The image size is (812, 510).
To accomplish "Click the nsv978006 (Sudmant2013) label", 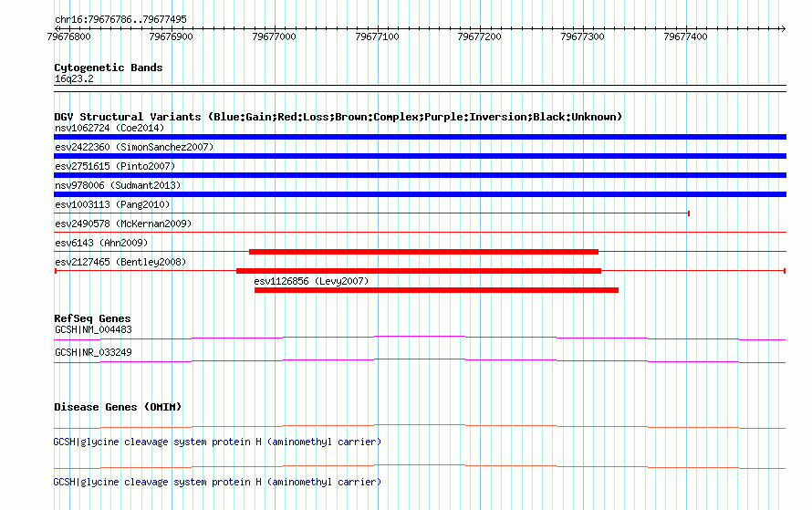I will pyautogui.click(x=118, y=185).
